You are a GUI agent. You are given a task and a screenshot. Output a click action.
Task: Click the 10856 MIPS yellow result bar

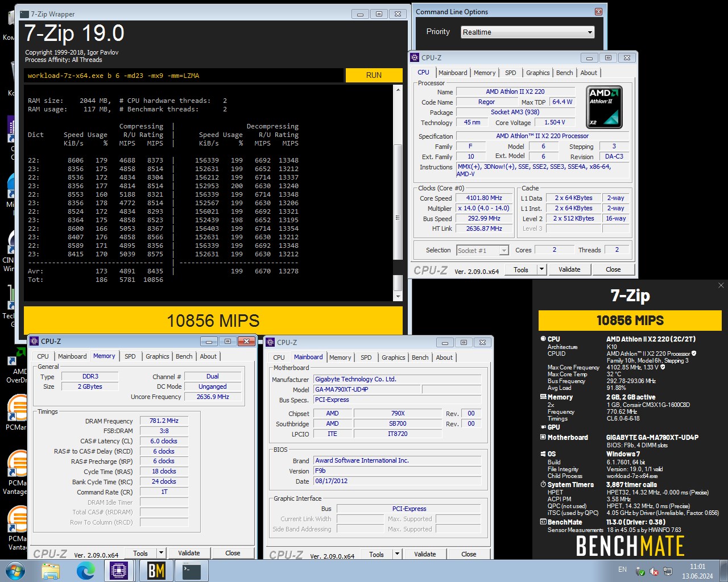tap(213, 321)
